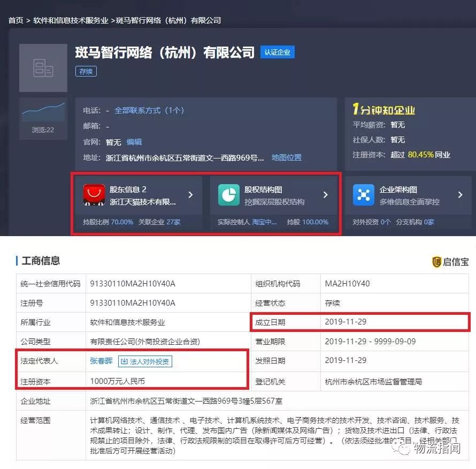Click the 法人对外投资 button
Viewport: 476px width, 469px height.
(145, 361)
